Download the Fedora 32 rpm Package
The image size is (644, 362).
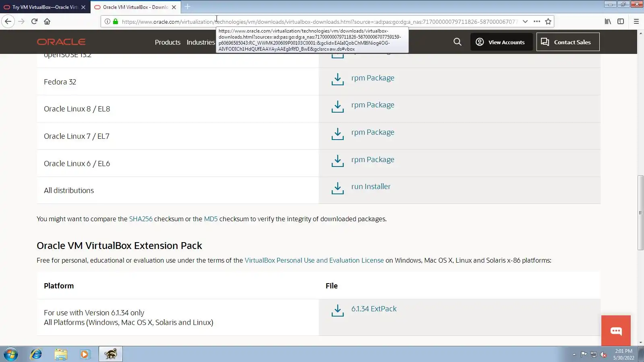(x=373, y=78)
